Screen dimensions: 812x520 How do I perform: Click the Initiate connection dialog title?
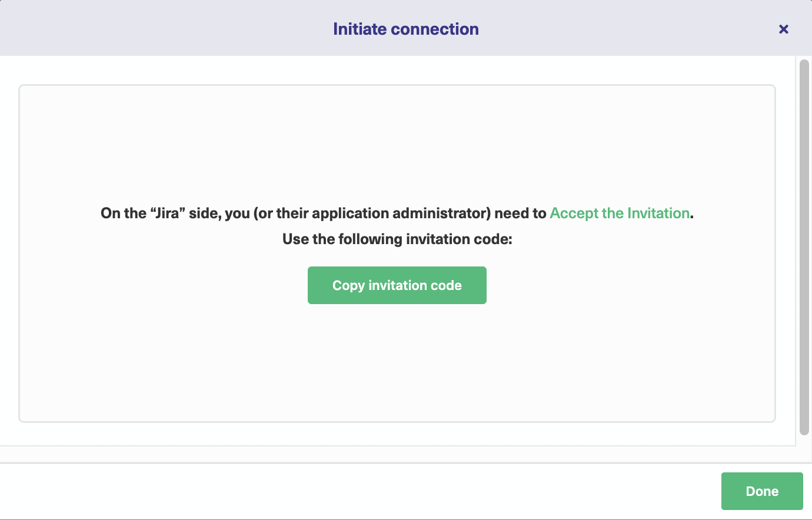point(405,29)
